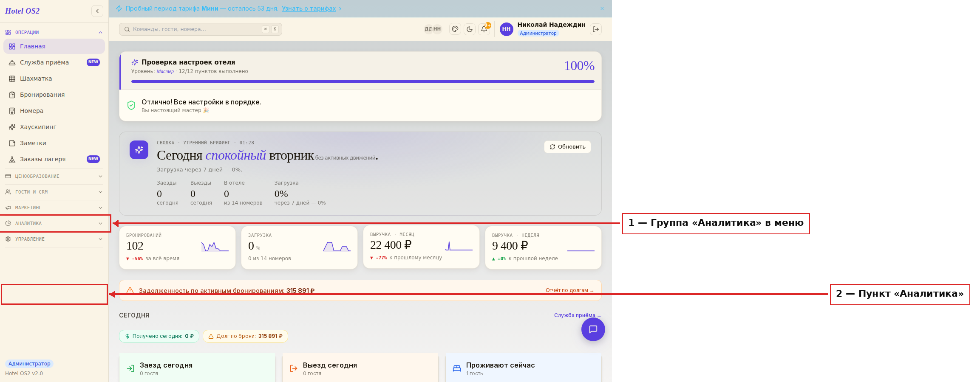Log out using the exit arrow icon
Image resolution: width=980 pixels, height=382 pixels.
(596, 29)
